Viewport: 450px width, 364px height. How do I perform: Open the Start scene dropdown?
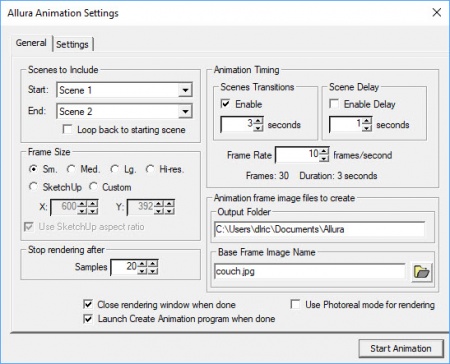pyautogui.click(x=185, y=90)
